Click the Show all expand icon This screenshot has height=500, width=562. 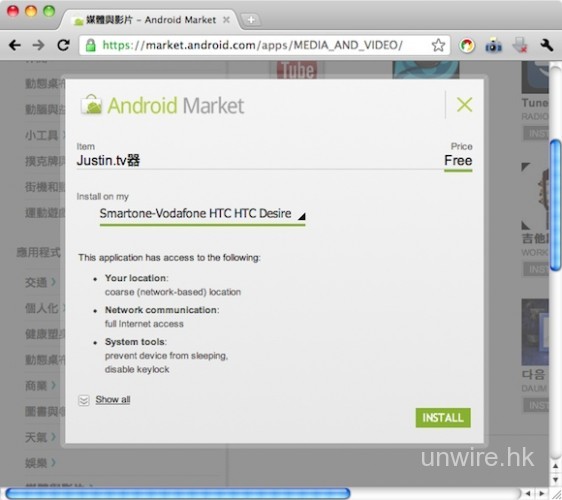pos(84,400)
